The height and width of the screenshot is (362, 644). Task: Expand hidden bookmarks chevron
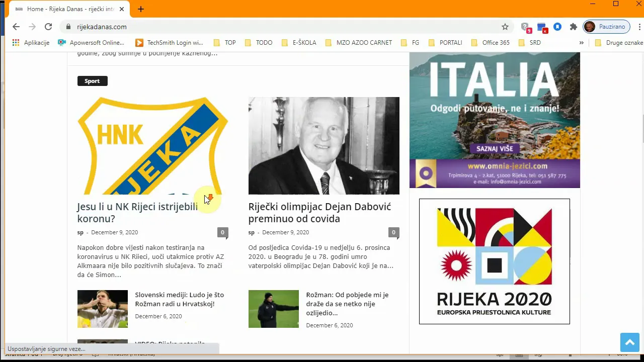pos(582,43)
